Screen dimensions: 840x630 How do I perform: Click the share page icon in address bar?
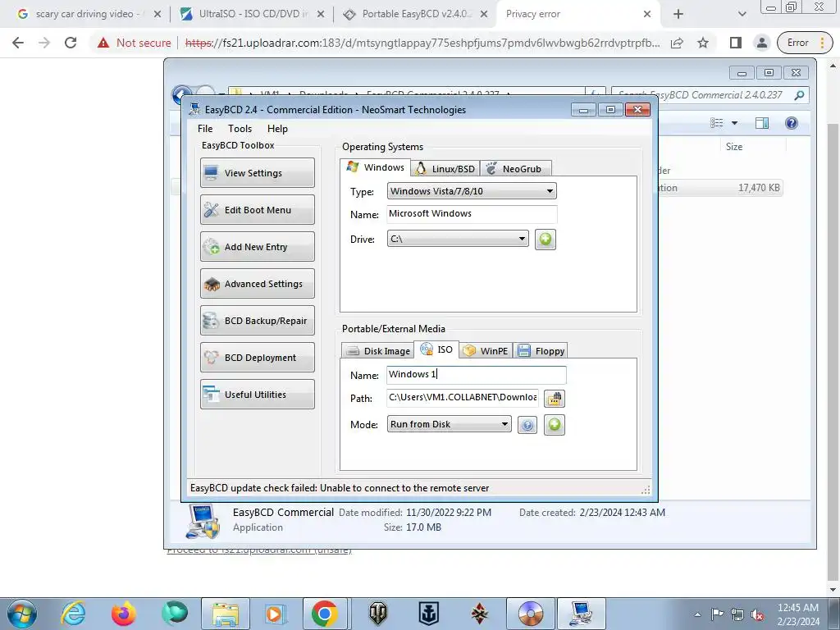tap(677, 43)
